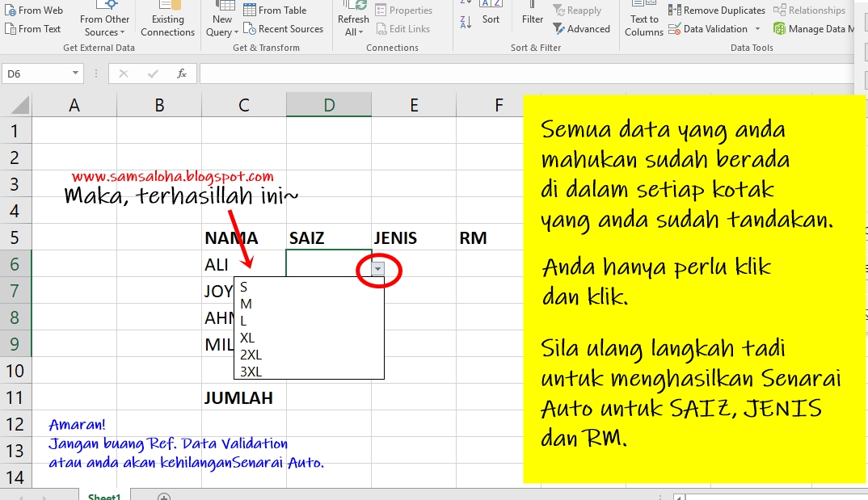Click Advanced in Sort & Filter

point(580,28)
